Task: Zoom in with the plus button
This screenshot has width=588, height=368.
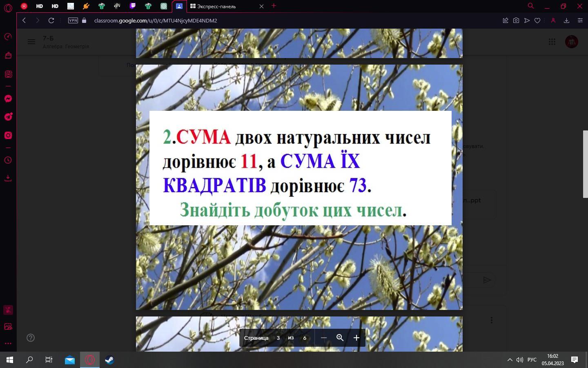Action: [x=356, y=338]
